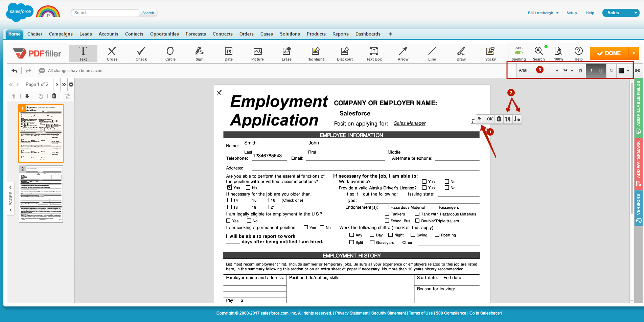Open page settings gear
Viewport: 644px width, 322px height.
coord(71,85)
